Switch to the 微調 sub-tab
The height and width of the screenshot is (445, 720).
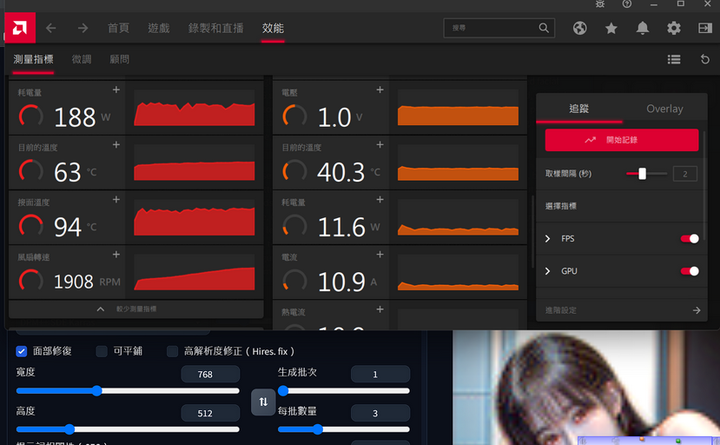coord(82,59)
